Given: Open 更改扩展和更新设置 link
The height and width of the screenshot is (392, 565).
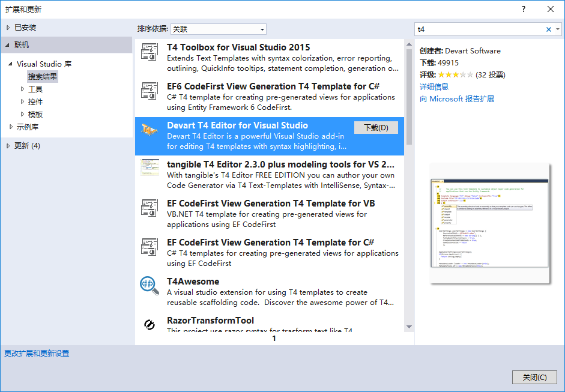Looking at the screenshot, I should (x=37, y=354).
